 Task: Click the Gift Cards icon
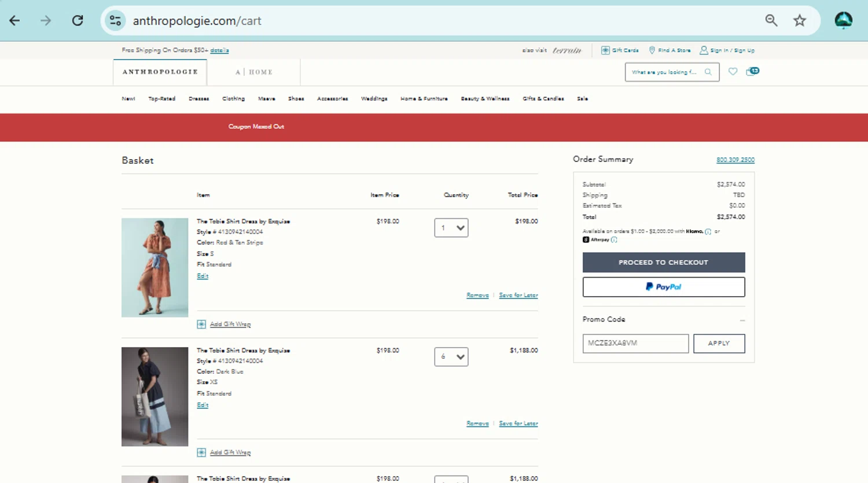(605, 50)
